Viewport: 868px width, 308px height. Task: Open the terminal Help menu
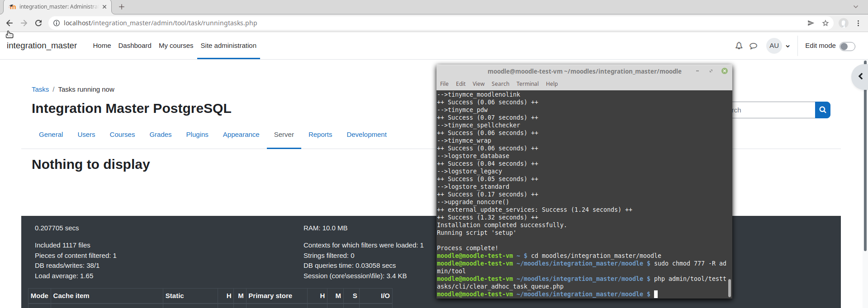[x=552, y=84]
